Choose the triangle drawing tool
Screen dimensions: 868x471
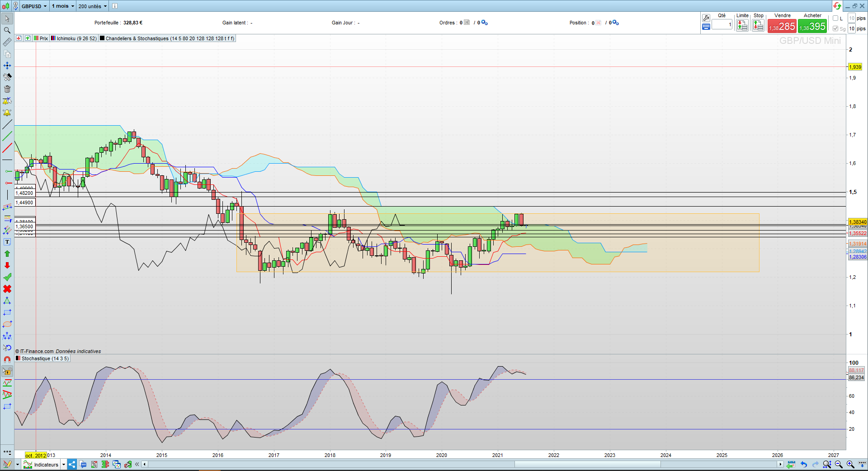tap(7, 301)
